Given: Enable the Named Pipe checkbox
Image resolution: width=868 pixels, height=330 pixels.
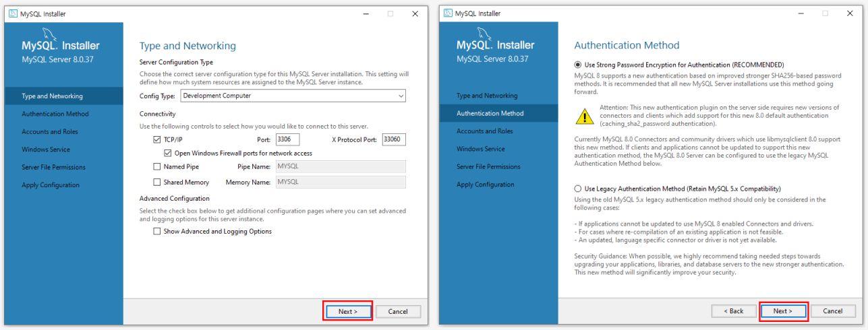Looking at the screenshot, I should tap(157, 166).
